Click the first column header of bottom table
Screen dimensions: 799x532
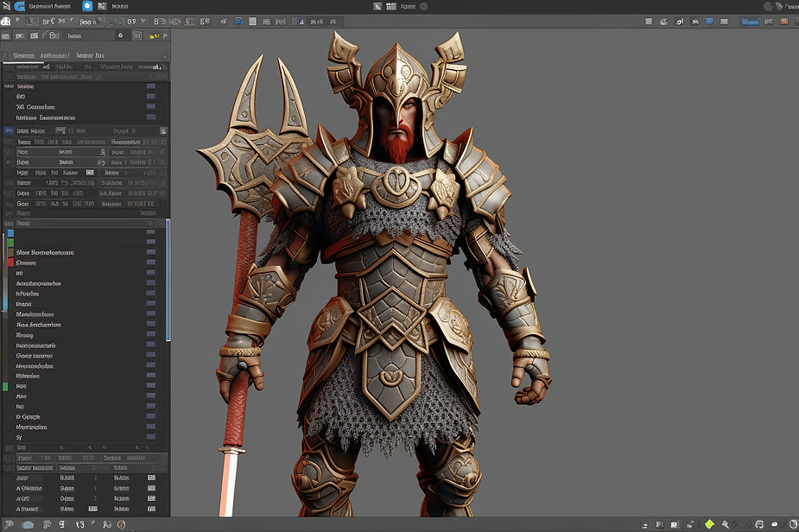[23, 458]
